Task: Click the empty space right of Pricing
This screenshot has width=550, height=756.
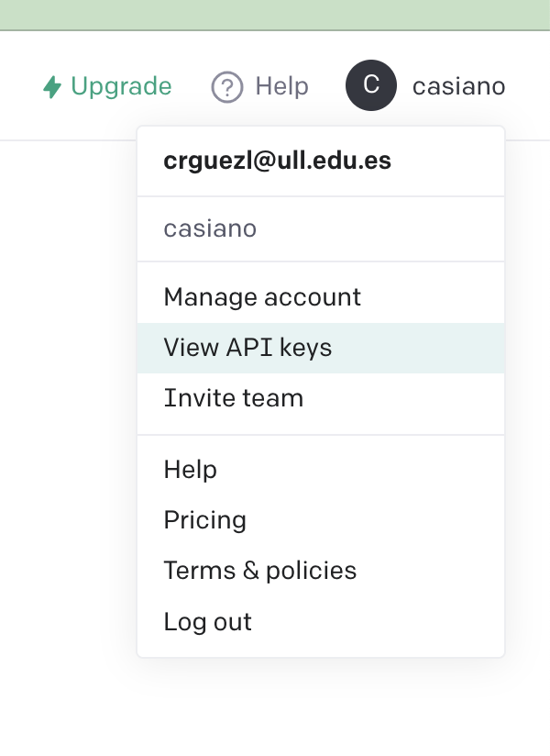Action: click(x=376, y=520)
